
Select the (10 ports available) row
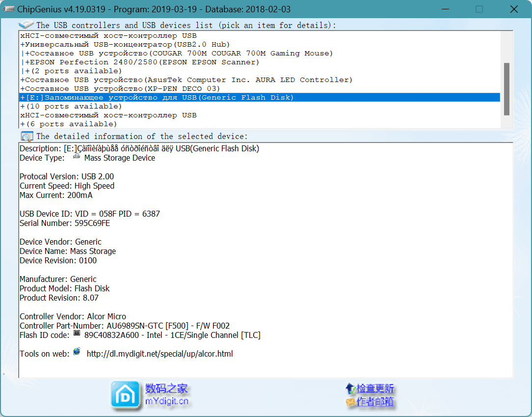click(260, 106)
